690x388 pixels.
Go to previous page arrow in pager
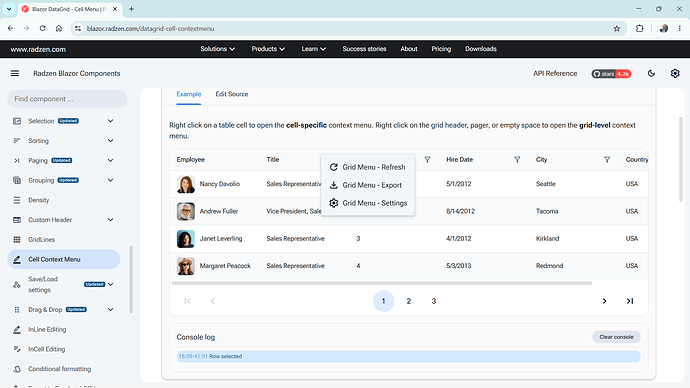pyautogui.click(x=213, y=301)
